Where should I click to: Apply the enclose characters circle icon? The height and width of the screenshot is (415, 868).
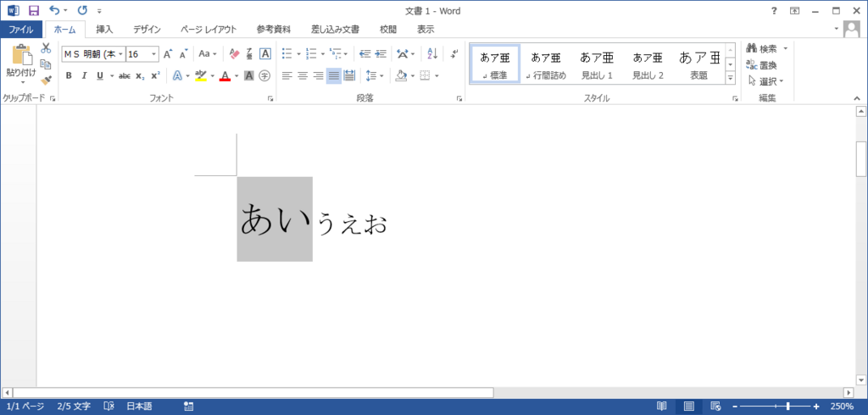[265, 76]
